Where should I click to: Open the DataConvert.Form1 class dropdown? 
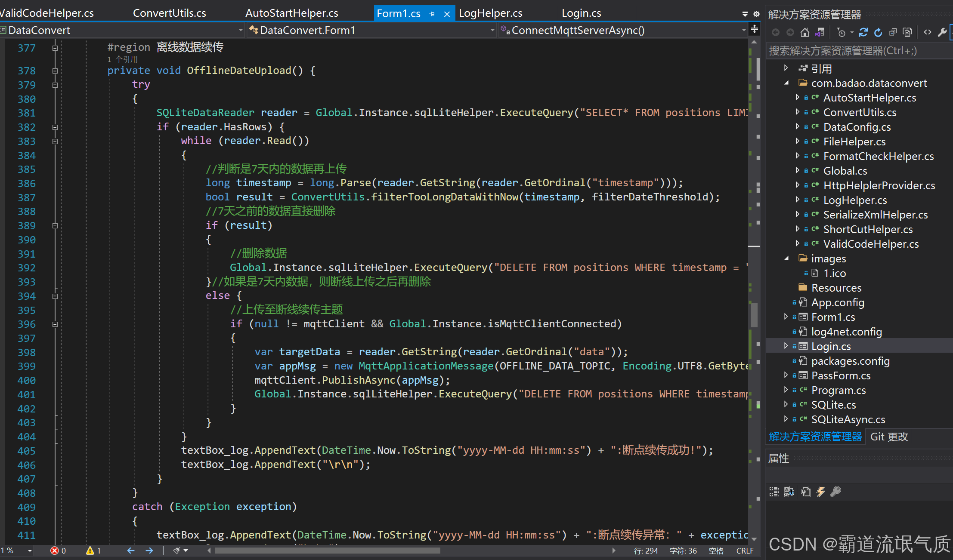492,30
